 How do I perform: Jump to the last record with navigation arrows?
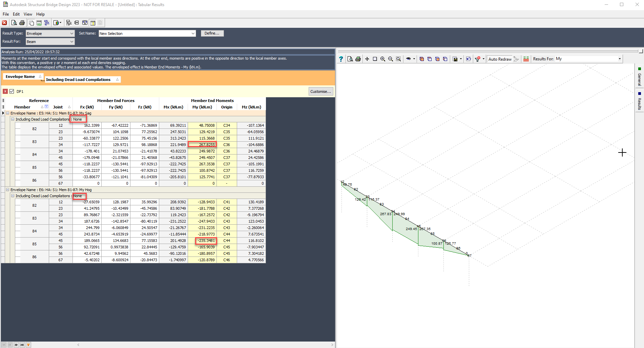point(22,345)
